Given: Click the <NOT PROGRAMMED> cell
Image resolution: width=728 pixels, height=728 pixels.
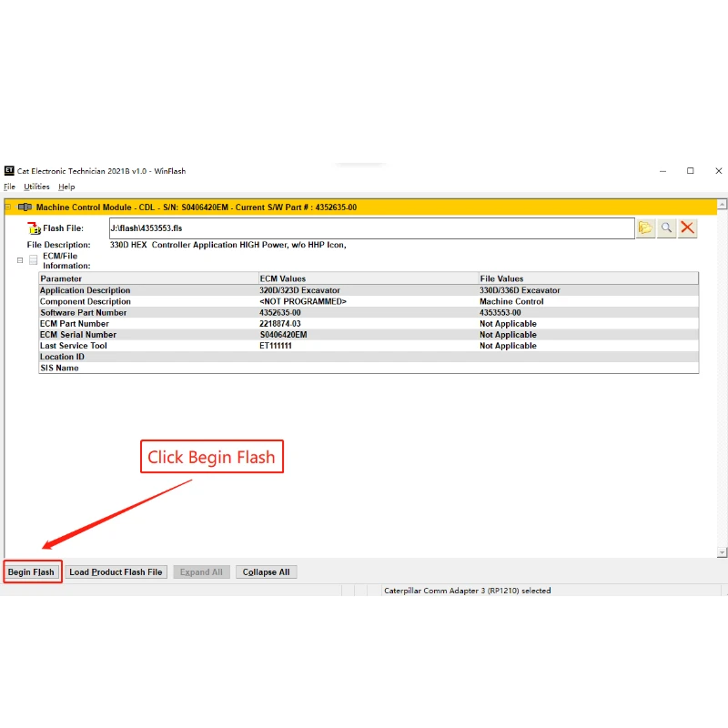Looking at the screenshot, I should pyautogui.click(x=303, y=301).
